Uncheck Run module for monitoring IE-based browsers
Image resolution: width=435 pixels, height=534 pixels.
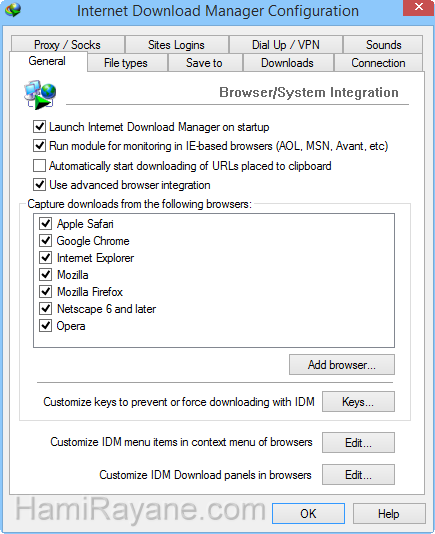click(40, 146)
